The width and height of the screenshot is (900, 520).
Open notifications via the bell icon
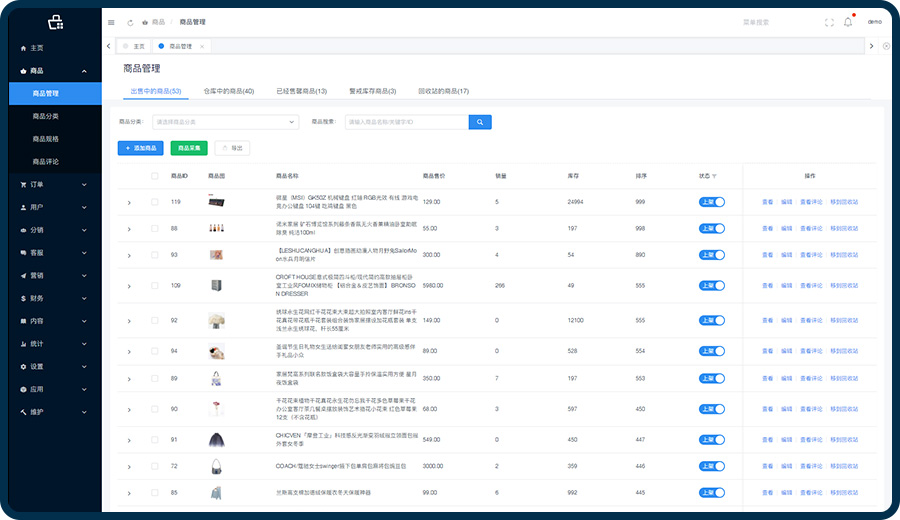point(848,22)
